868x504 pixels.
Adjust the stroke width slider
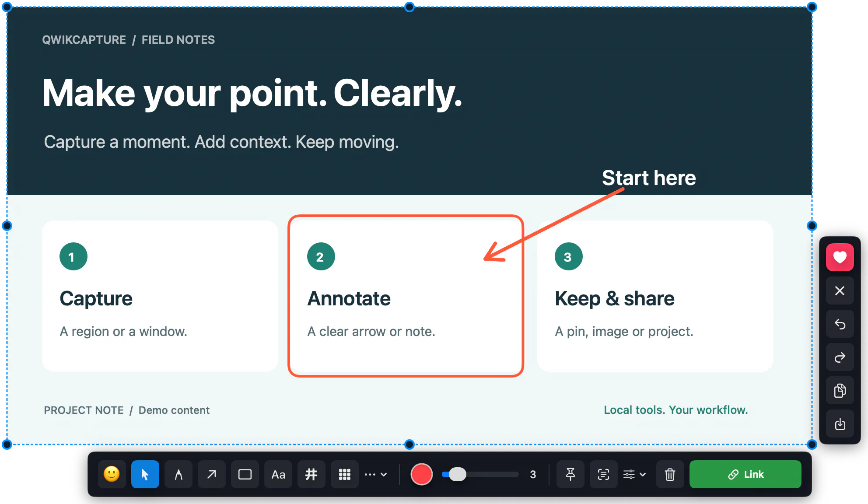[x=480, y=474]
